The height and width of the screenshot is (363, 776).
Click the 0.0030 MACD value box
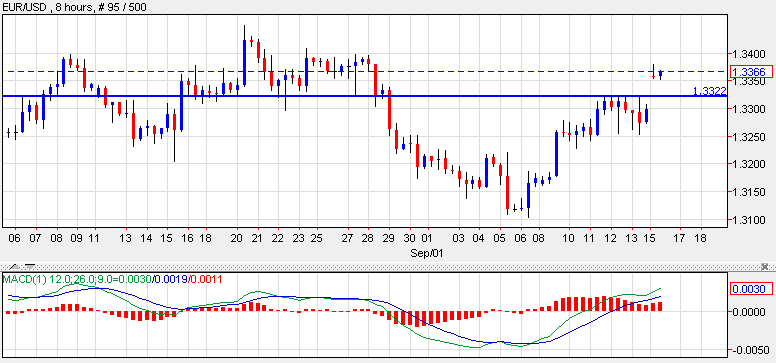(751, 289)
